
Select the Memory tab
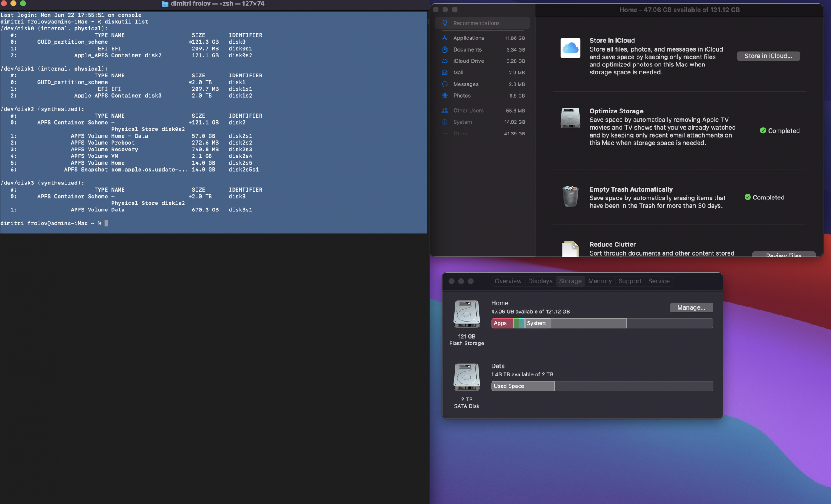click(600, 281)
